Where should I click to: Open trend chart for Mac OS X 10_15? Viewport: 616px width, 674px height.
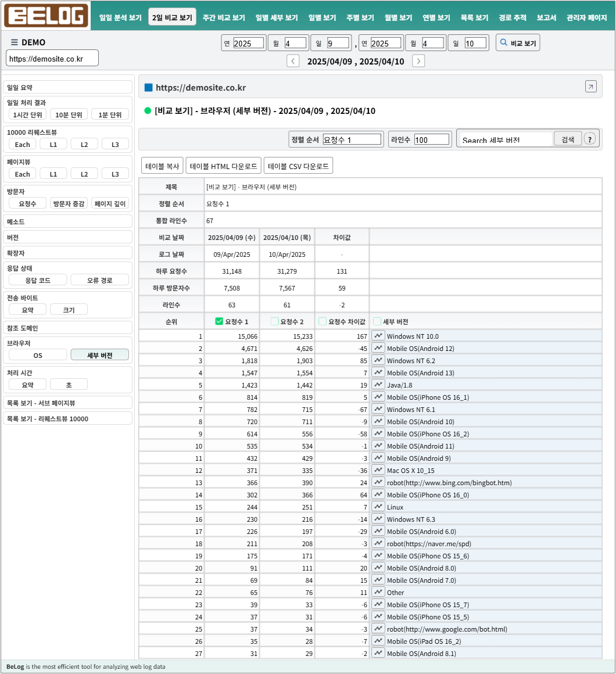(378, 470)
